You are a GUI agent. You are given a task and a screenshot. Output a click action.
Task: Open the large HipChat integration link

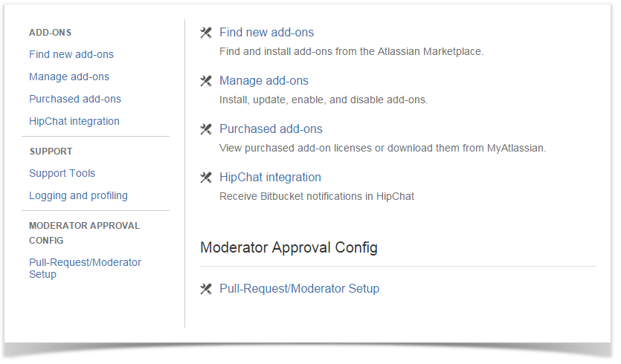[x=270, y=178]
